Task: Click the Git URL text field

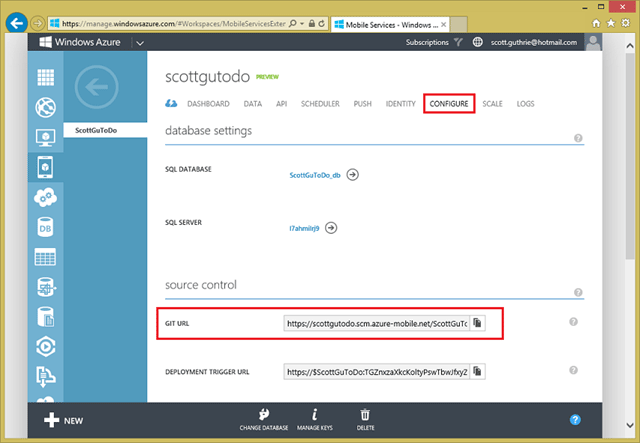Action: pos(377,323)
